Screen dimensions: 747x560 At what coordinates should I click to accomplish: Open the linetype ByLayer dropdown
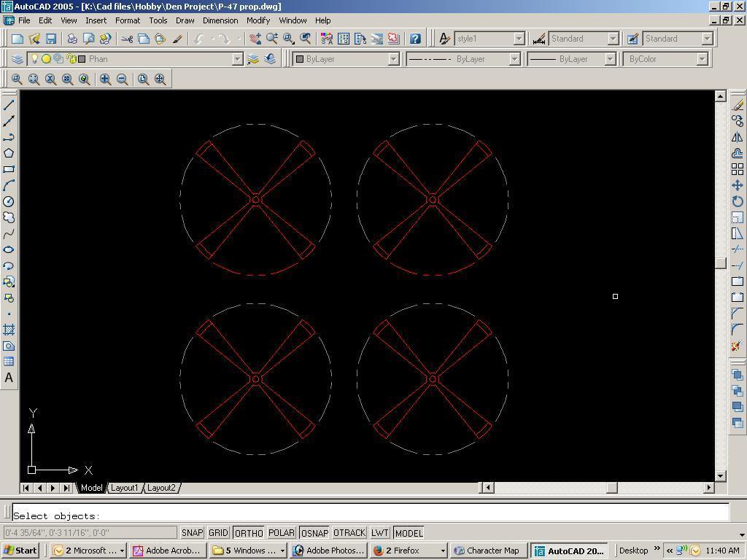[x=514, y=59]
